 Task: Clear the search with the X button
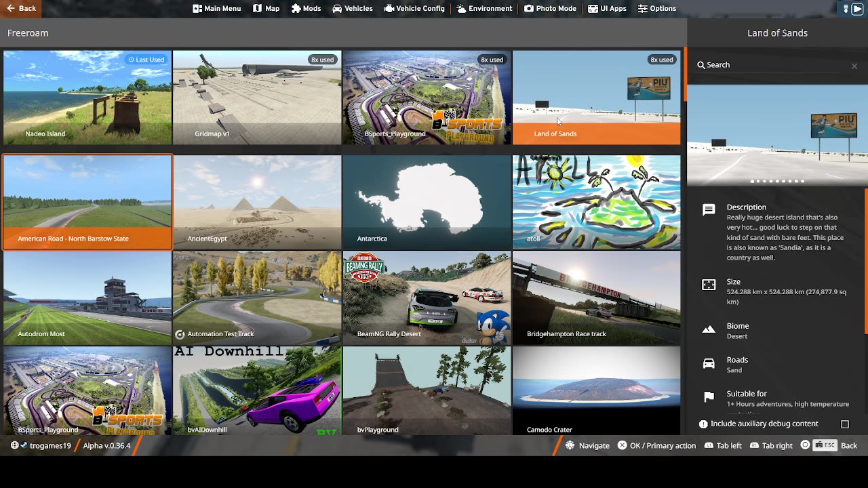[854, 66]
